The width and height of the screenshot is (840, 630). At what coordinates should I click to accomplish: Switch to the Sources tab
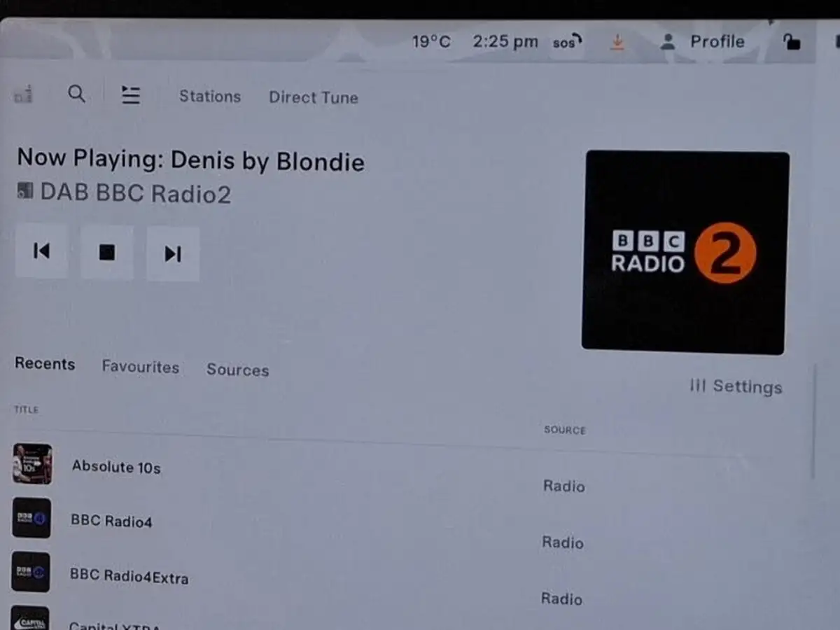coord(238,370)
